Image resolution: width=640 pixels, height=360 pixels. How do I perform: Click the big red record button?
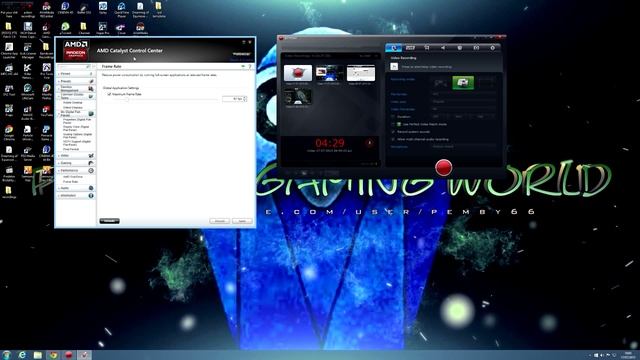[x=443, y=167]
